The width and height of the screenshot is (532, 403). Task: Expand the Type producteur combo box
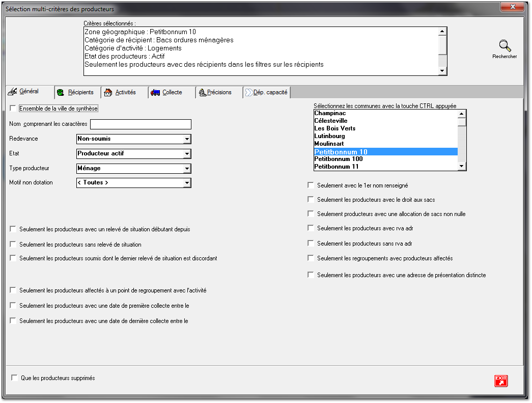coord(187,169)
